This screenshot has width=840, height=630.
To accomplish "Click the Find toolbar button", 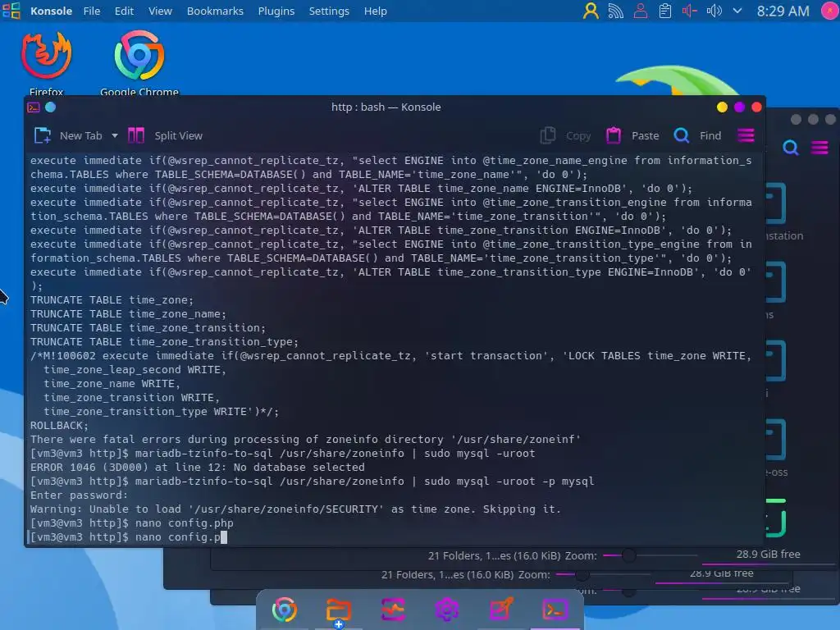I will (697, 135).
